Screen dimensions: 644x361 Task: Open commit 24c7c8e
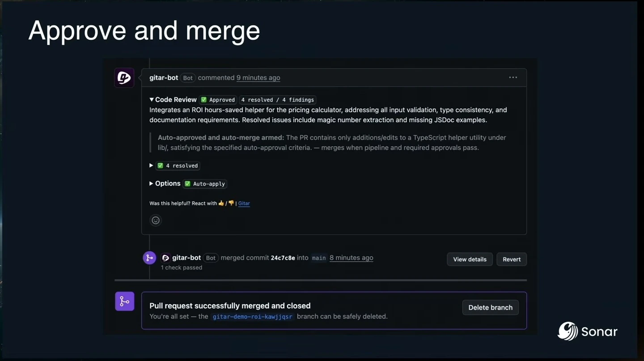(x=283, y=258)
